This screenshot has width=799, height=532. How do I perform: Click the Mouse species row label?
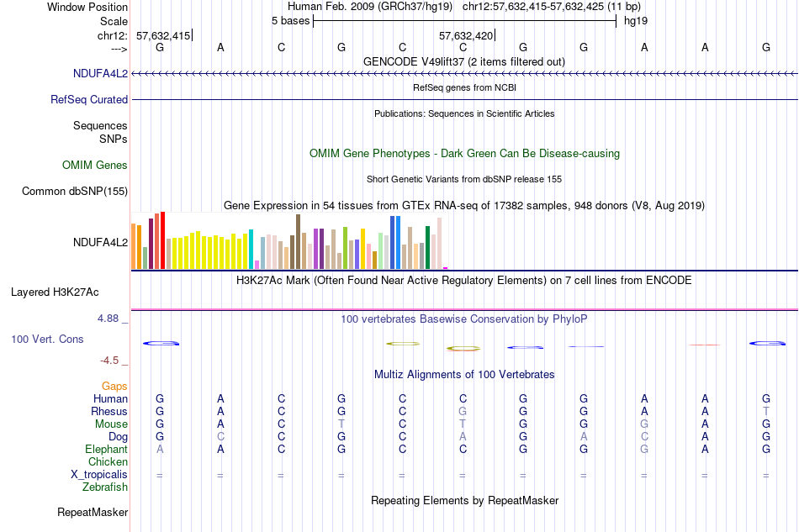click(x=112, y=424)
